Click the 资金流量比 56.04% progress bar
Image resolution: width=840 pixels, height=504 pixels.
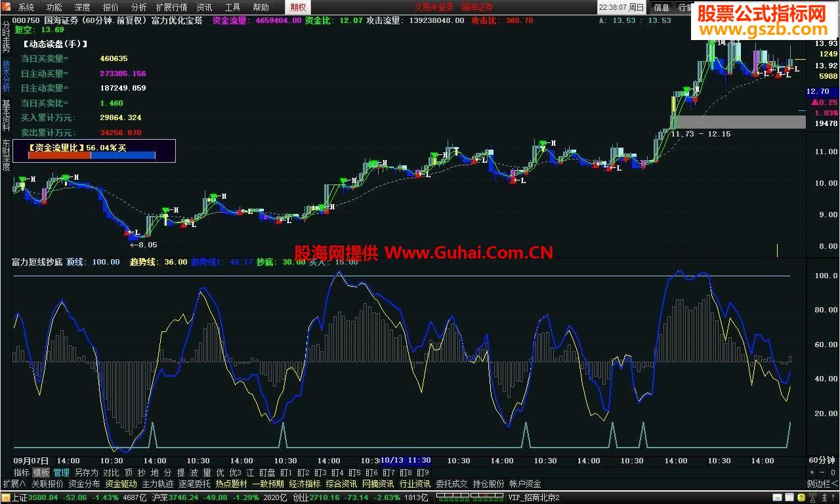91,156
